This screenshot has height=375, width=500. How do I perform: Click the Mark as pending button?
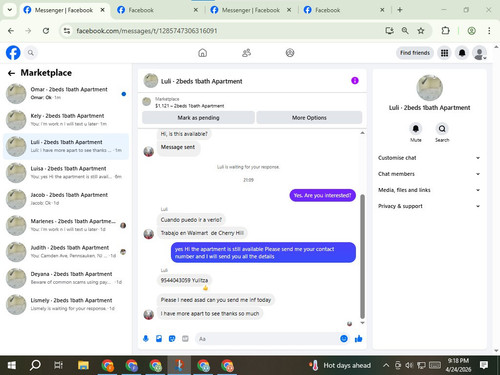coord(198,118)
